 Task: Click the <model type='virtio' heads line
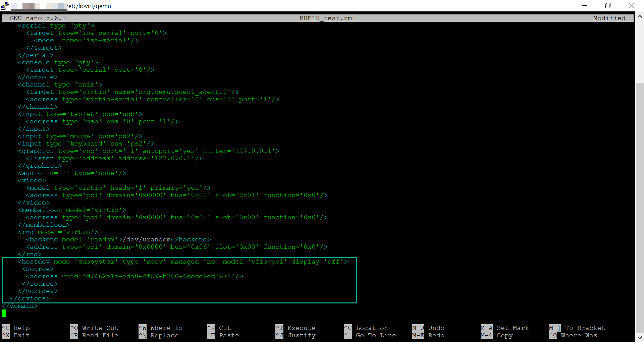[118, 188]
